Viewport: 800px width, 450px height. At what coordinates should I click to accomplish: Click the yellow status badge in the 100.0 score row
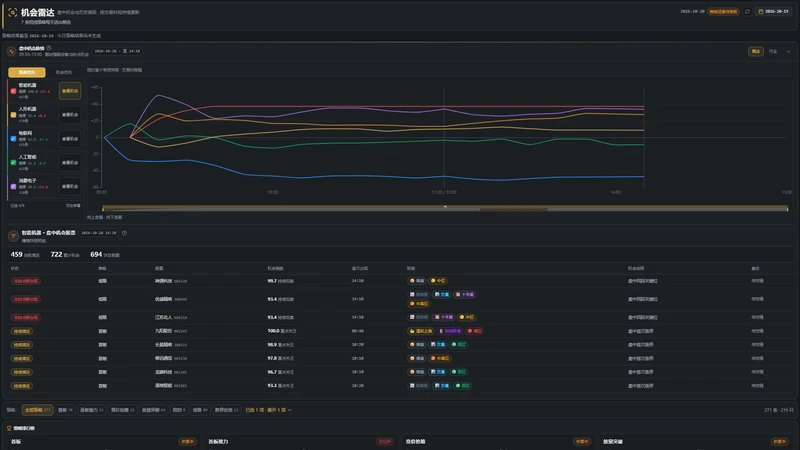(x=21, y=331)
